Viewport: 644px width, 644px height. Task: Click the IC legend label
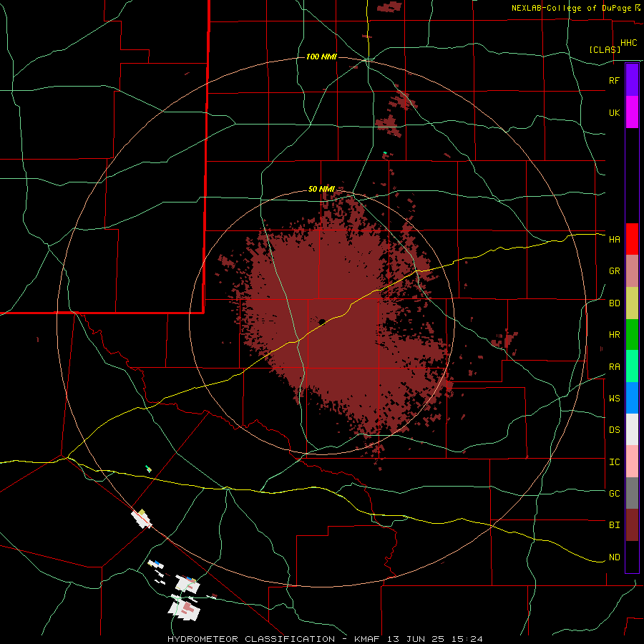[614, 462]
